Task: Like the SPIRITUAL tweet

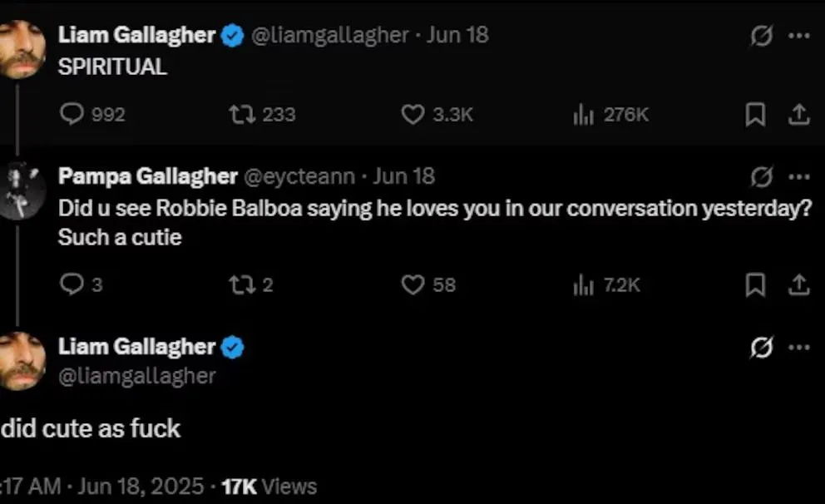Action: [412, 114]
